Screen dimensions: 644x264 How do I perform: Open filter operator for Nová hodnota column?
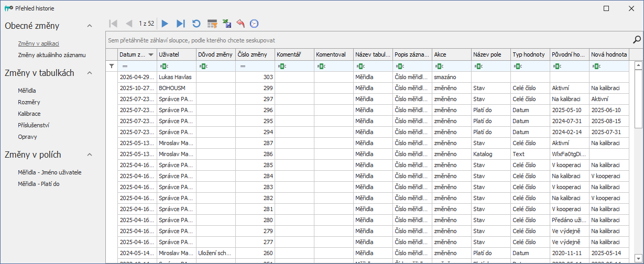[596, 66]
